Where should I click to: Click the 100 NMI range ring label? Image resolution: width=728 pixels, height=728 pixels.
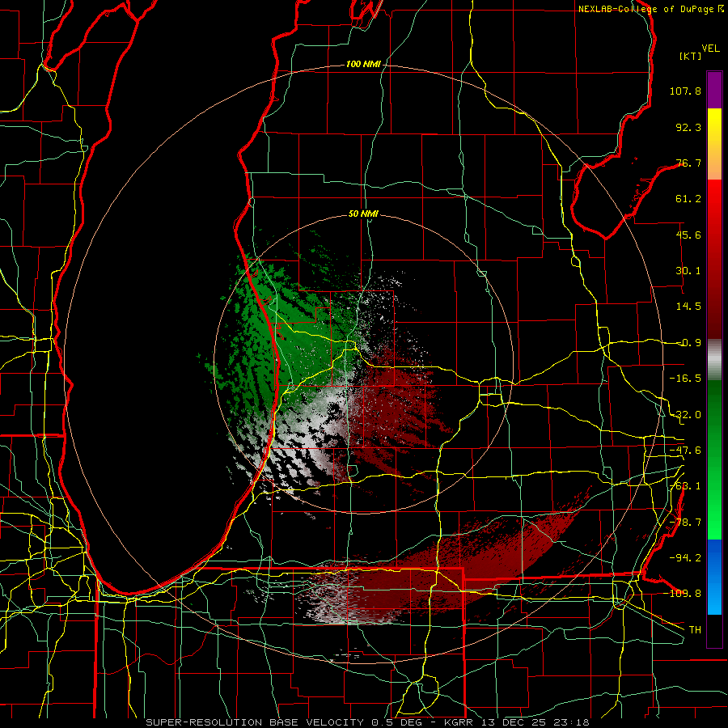(363, 64)
